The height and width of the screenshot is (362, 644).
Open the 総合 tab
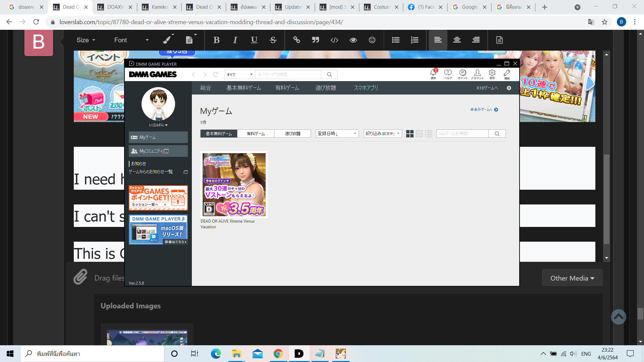point(206,88)
